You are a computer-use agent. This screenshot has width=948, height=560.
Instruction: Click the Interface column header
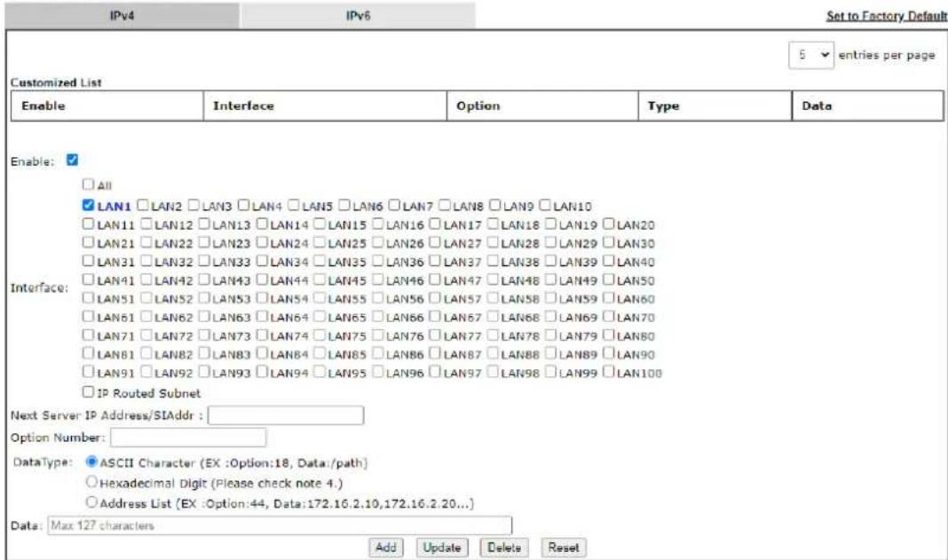coord(325,106)
